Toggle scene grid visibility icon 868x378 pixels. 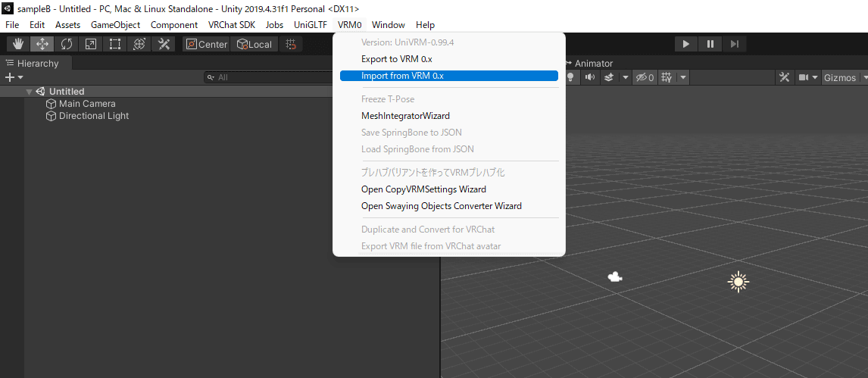pos(667,77)
